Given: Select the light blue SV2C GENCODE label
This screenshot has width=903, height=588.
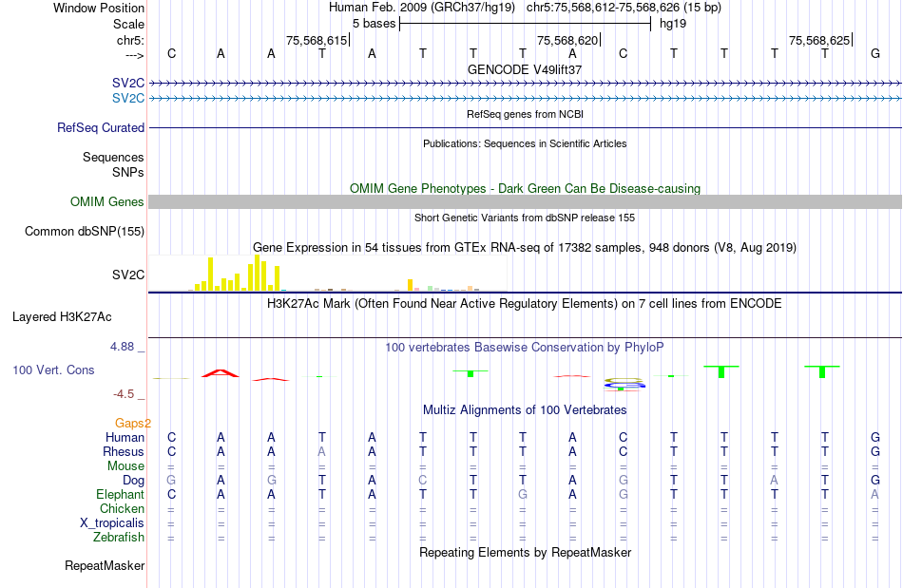Looking at the screenshot, I should (x=128, y=99).
